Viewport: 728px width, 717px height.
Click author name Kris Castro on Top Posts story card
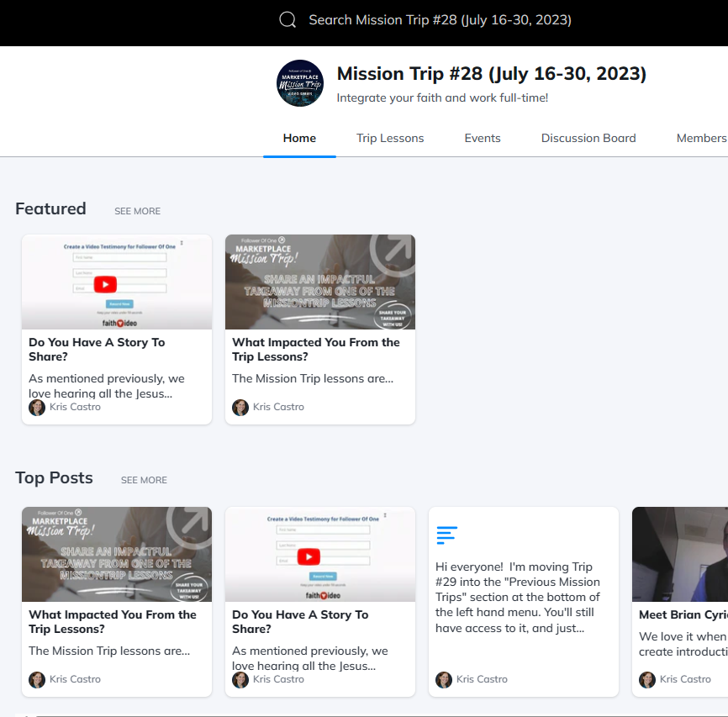click(278, 679)
